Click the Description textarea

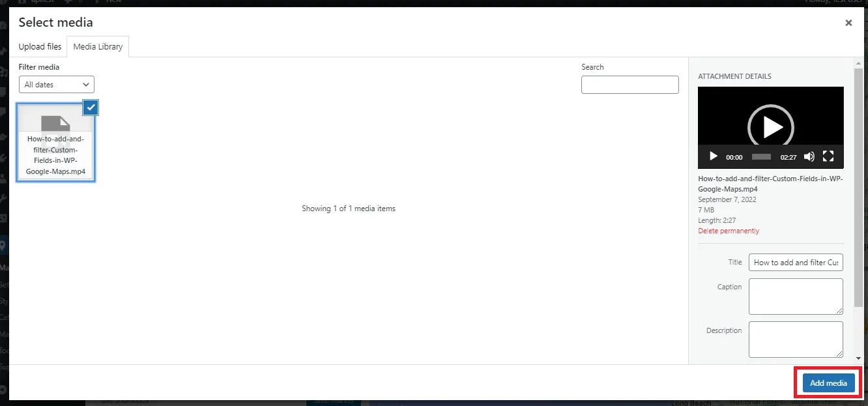796,340
